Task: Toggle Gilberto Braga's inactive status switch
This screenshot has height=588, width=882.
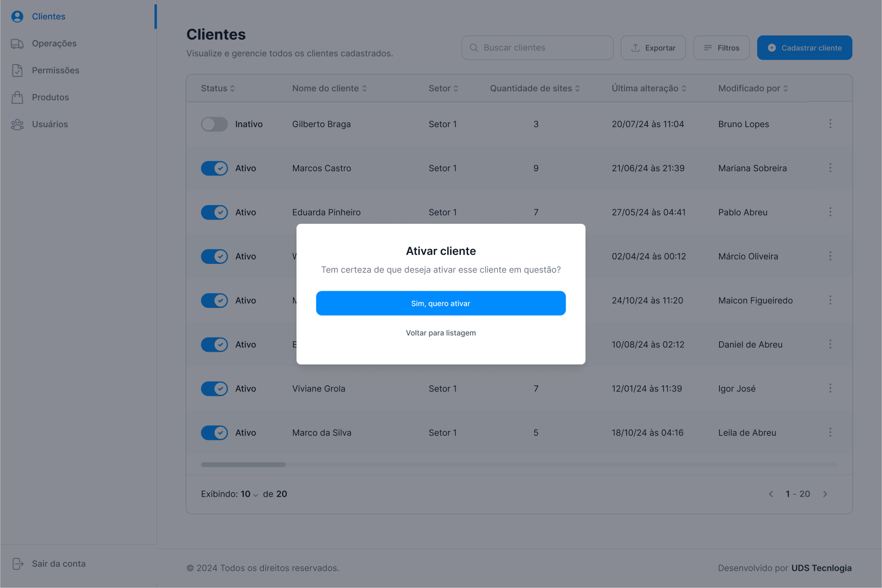Action: coord(214,124)
